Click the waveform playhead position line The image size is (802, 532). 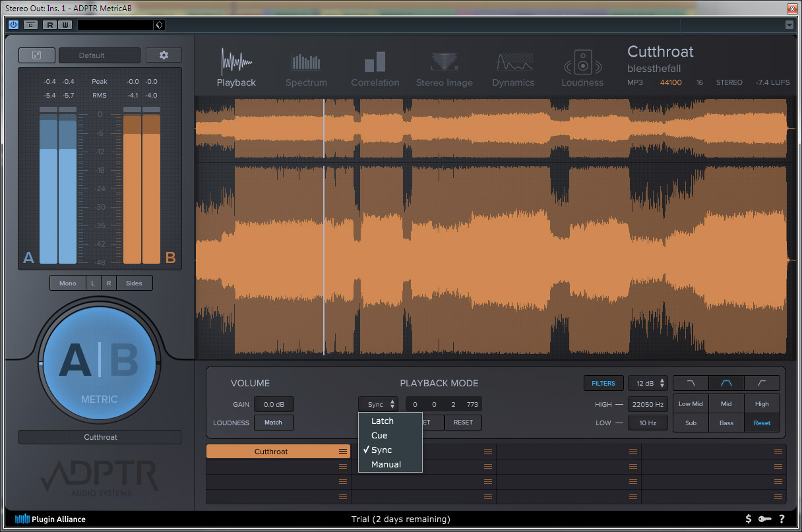(324, 227)
